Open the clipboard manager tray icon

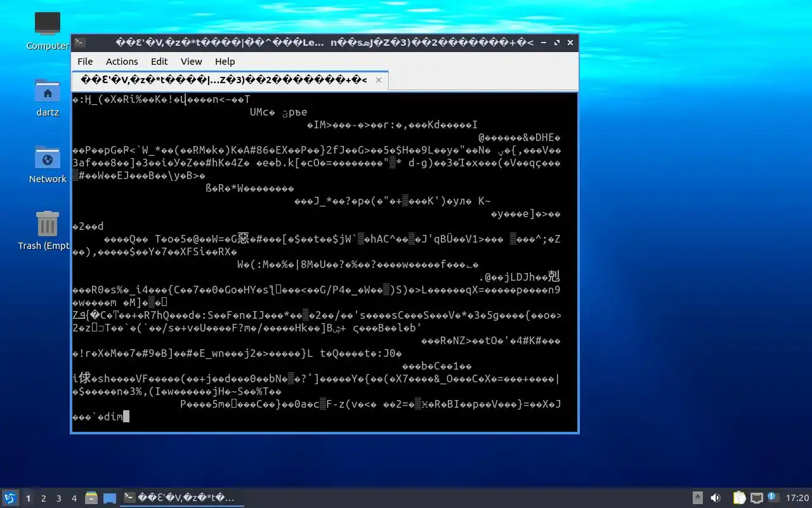pyautogui.click(x=740, y=498)
